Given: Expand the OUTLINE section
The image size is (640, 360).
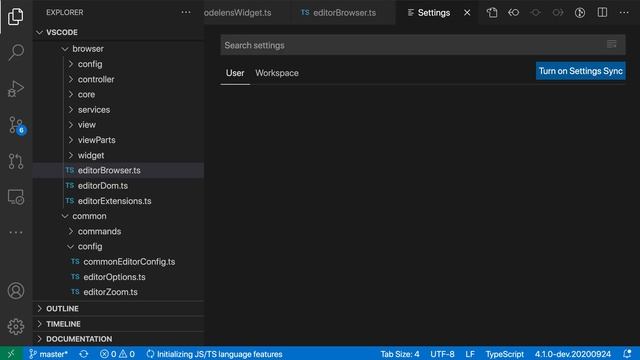Looking at the screenshot, I should [x=118, y=309].
